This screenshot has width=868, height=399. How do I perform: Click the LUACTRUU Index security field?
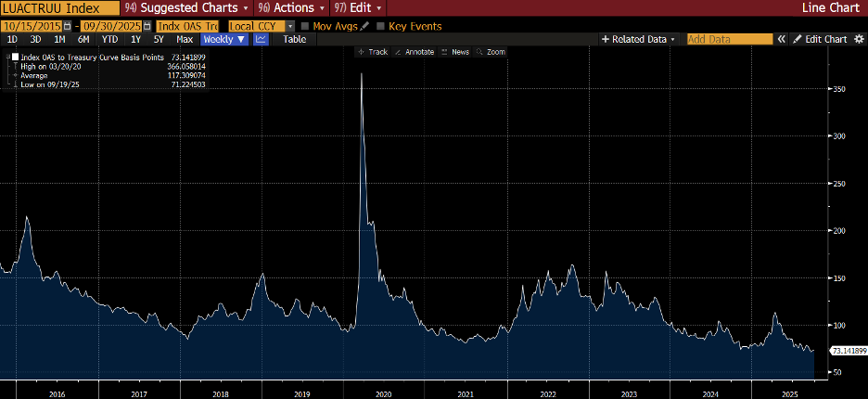tap(59, 7)
